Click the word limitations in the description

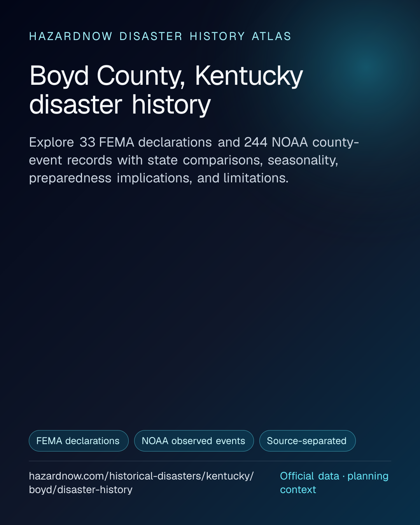click(x=256, y=178)
